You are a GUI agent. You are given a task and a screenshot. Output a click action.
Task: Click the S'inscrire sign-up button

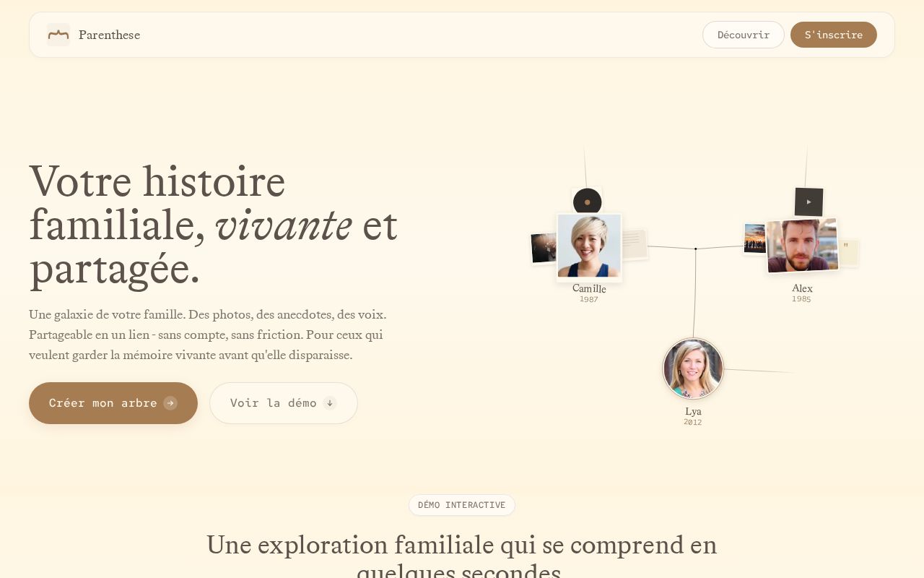834,35
